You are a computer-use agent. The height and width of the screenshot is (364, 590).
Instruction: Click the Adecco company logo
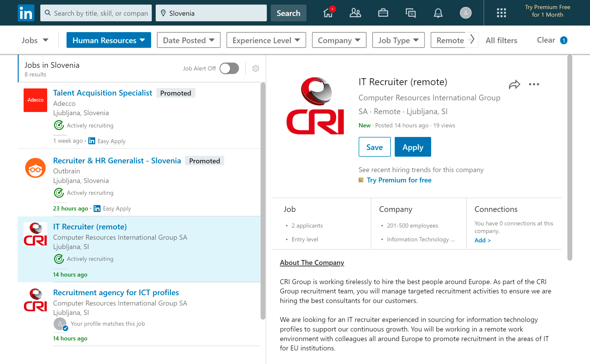click(x=35, y=100)
